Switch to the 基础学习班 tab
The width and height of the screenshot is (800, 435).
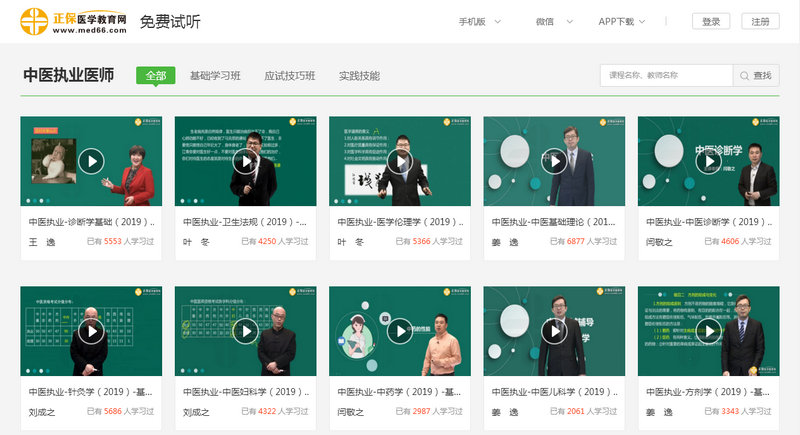(215, 75)
